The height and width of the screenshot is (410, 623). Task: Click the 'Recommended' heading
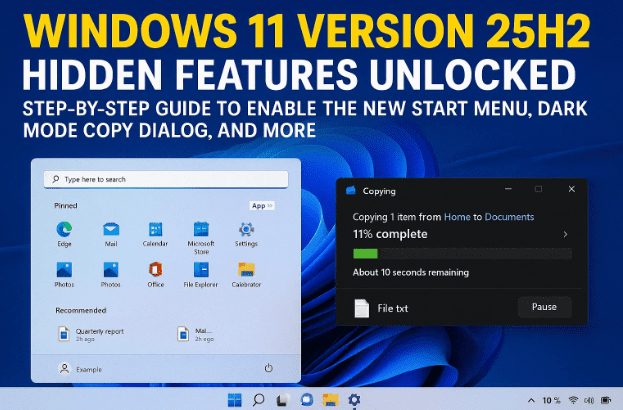pyautogui.click(x=81, y=310)
